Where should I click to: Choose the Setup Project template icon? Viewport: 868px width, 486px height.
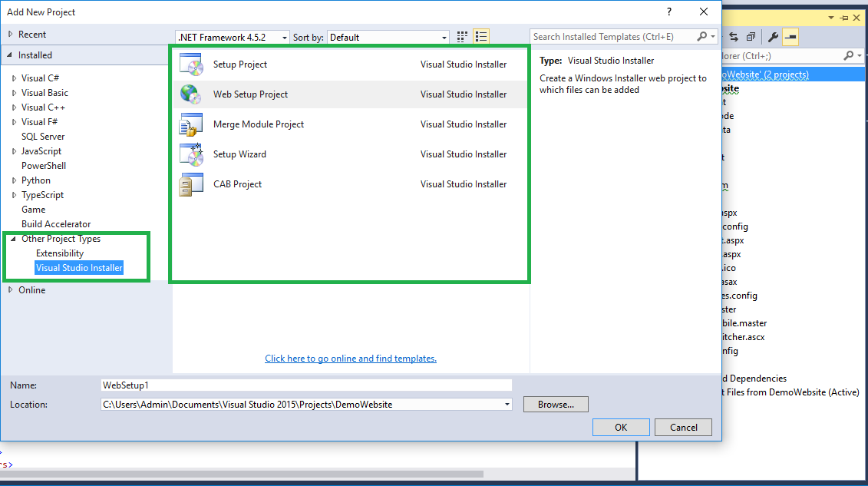(191, 64)
